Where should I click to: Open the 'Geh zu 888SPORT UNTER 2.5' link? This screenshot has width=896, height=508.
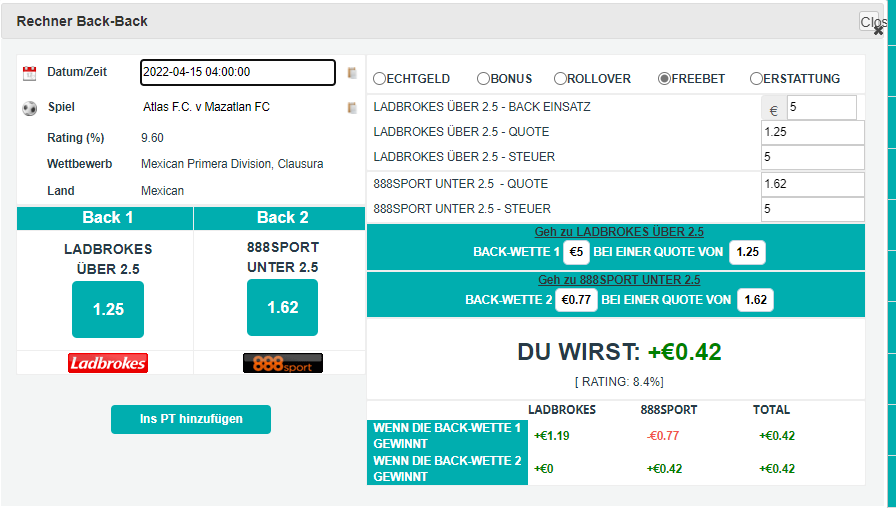[x=619, y=280]
